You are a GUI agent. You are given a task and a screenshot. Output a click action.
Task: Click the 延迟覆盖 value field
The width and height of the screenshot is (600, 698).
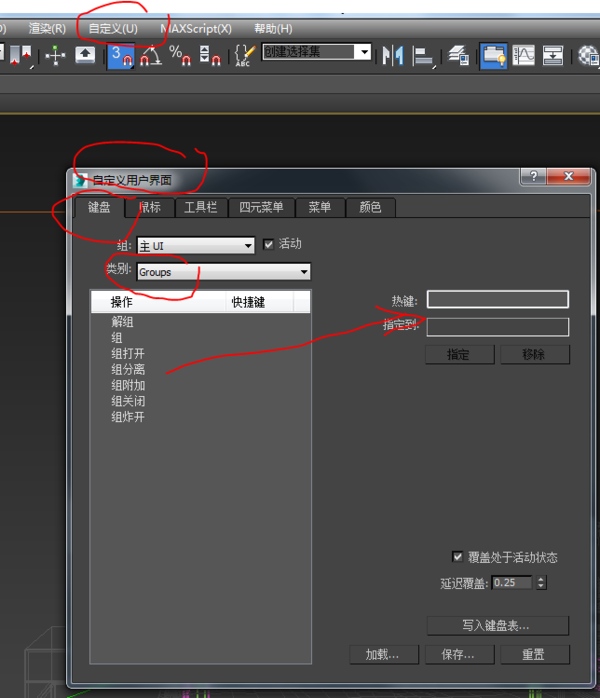pos(512,583)
